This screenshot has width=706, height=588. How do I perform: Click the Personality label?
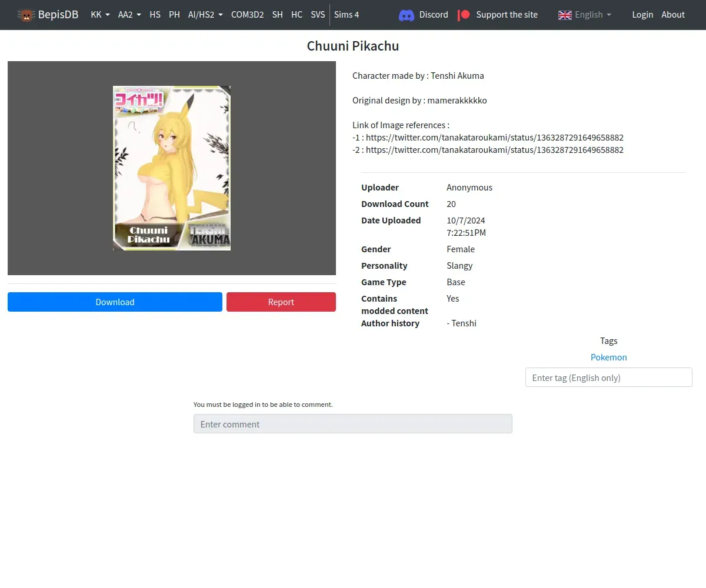(x=384, y=266)
